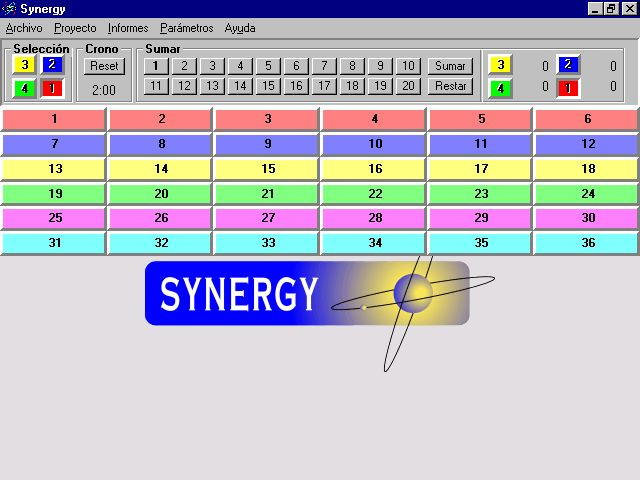Select green team 4 in Selección group

[24, 88]
